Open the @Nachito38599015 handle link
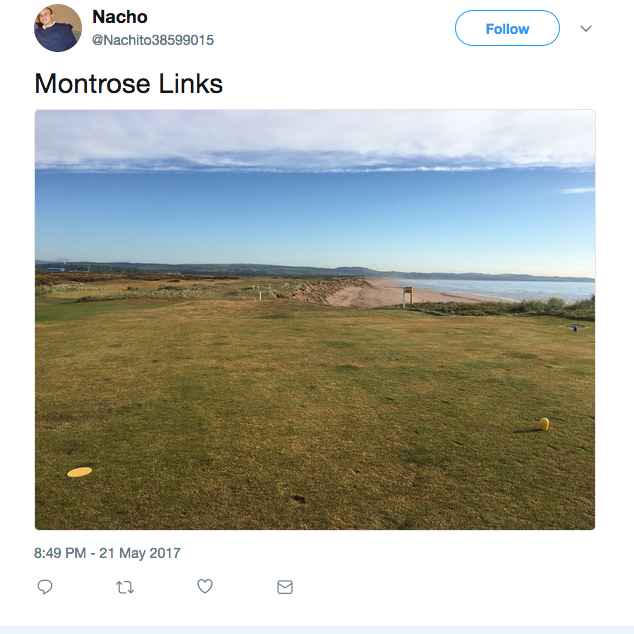 [153, 40]
